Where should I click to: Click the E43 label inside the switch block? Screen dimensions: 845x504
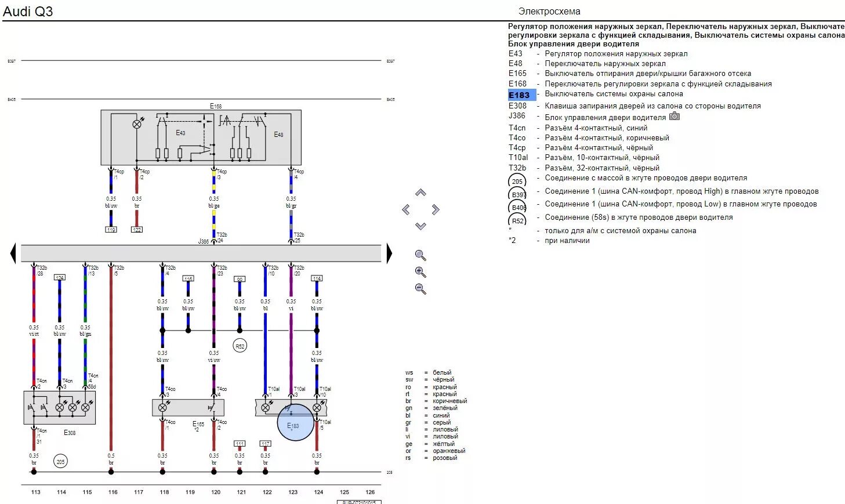click(180, 133)
